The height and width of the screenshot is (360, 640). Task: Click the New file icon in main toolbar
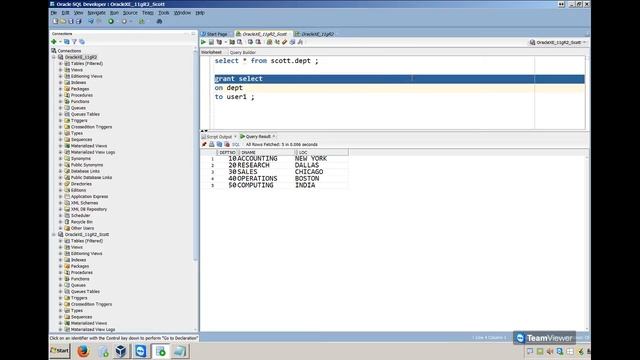click(x=56, y=21)
